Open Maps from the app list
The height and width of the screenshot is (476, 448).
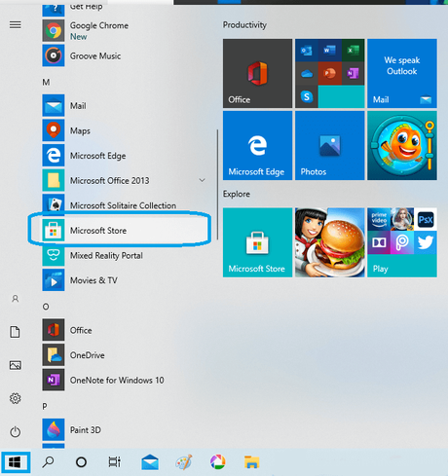(124, 130)
